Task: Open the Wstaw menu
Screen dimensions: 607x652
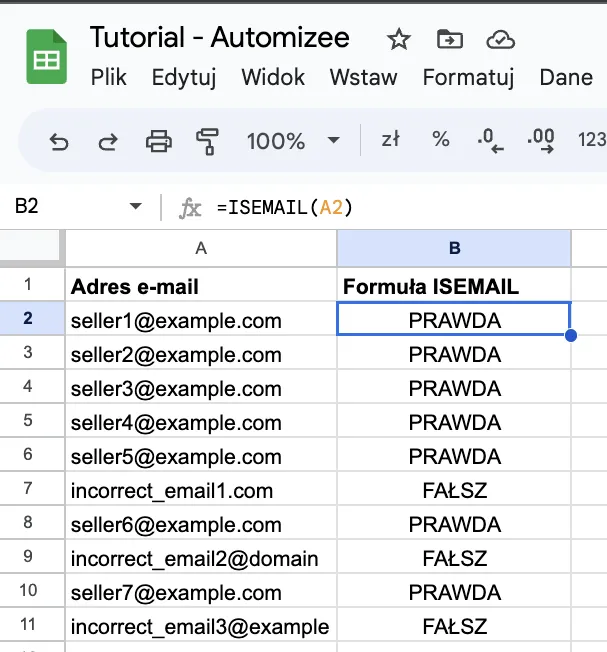Action: [x=363, y=77]
